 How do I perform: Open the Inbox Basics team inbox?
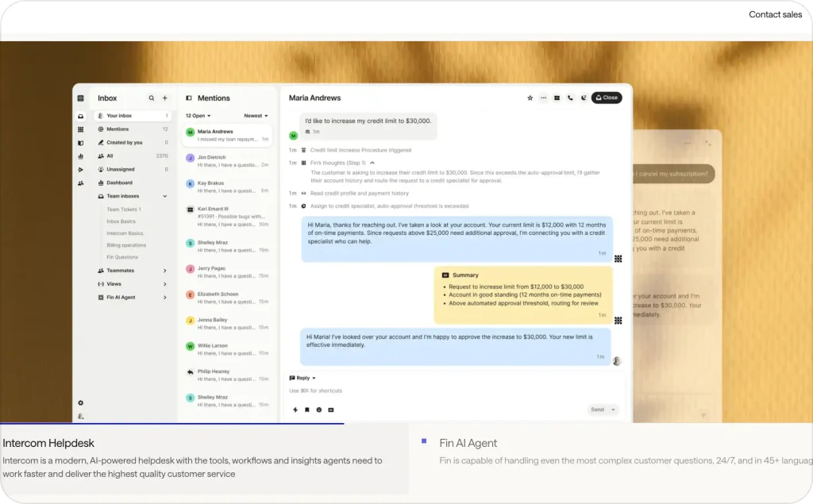[x=121, y=221]
